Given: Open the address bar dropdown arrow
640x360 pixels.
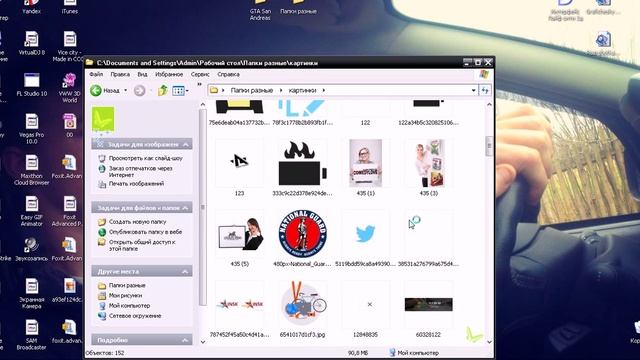Looking at the screenshot, I should [x=473, y=90].
